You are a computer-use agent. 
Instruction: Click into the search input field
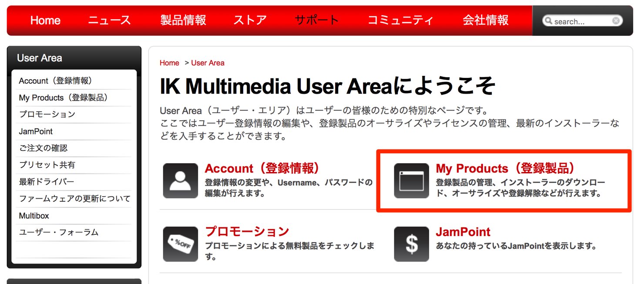click(x=582, y=21)
